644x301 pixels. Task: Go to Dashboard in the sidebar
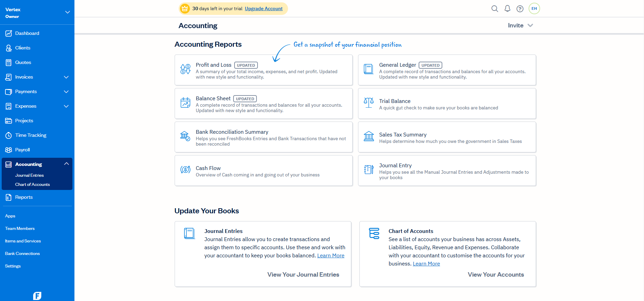(27, 33)
